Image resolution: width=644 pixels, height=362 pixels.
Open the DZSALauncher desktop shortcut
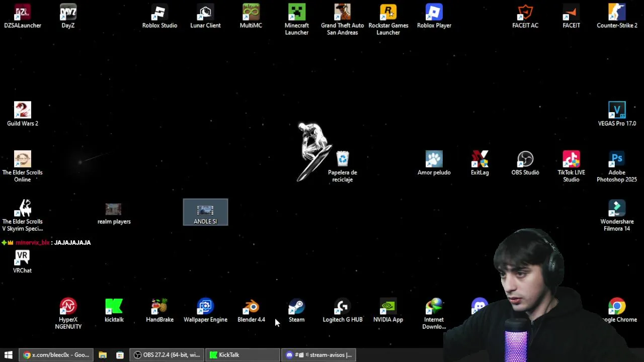[23, 17]
